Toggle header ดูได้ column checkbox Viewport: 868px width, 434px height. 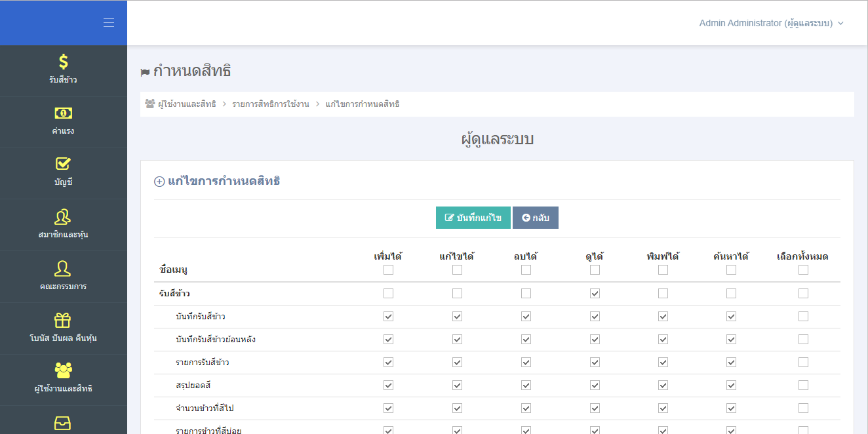595,270
